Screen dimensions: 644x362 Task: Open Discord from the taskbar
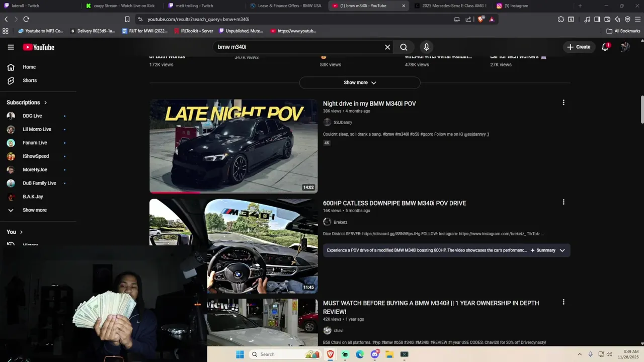click(x=375, y=354)
